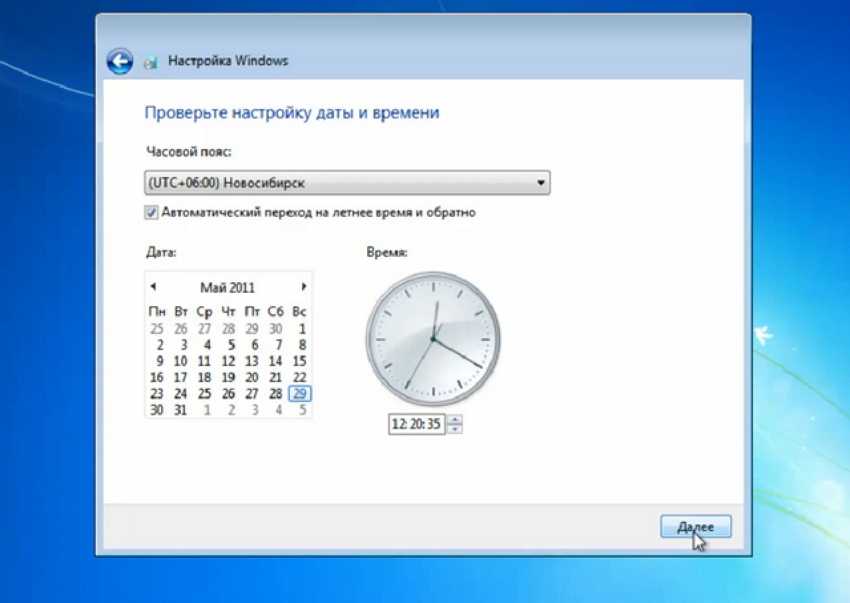This screenshot has height=603, width=850.
Task: Select May 29 in the calendar
Action: pyautogui.click(x=299, y=394)
